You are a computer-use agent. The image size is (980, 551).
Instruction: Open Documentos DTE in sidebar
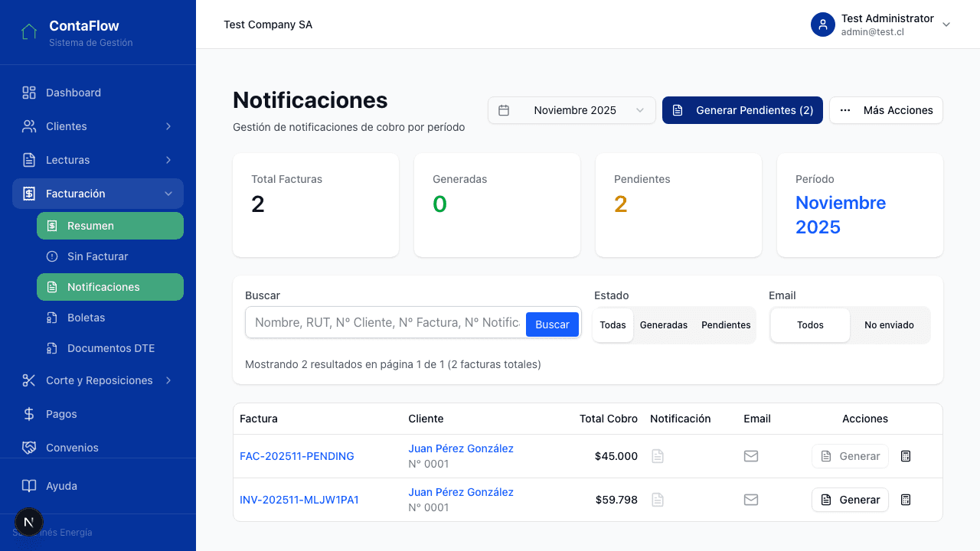110,348
